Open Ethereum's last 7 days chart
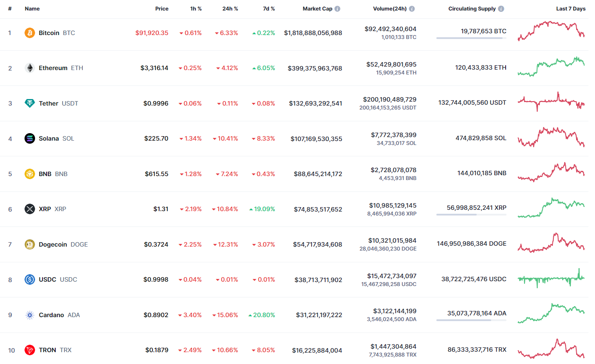This screenshot has height=364, width=595. (x=551, y=67)
